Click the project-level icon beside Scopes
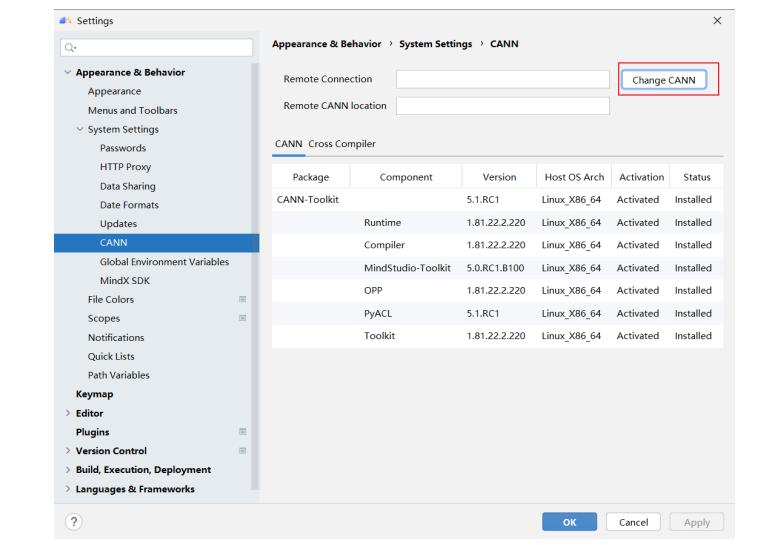Image resolution: width=782 pixels, height=545 pixels. click(243, 318)
